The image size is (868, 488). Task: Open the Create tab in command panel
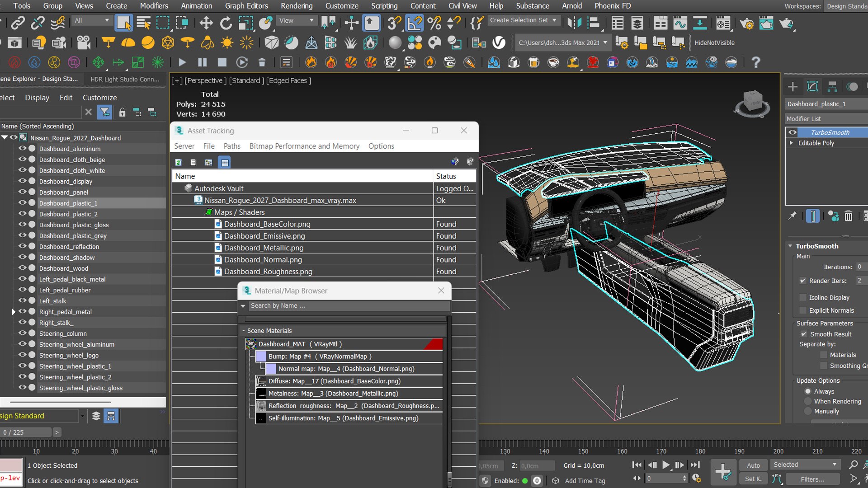point(793,87)
